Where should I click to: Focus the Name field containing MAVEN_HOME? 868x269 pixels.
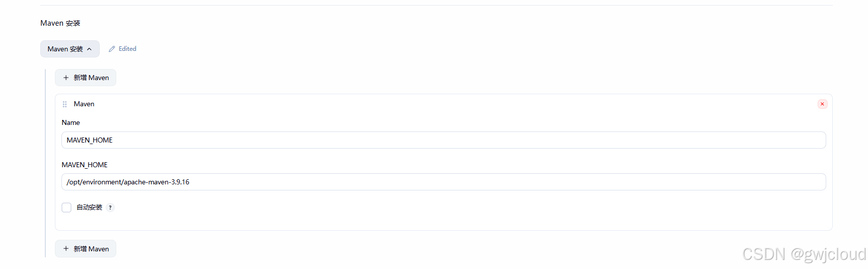tap(444, 140)
